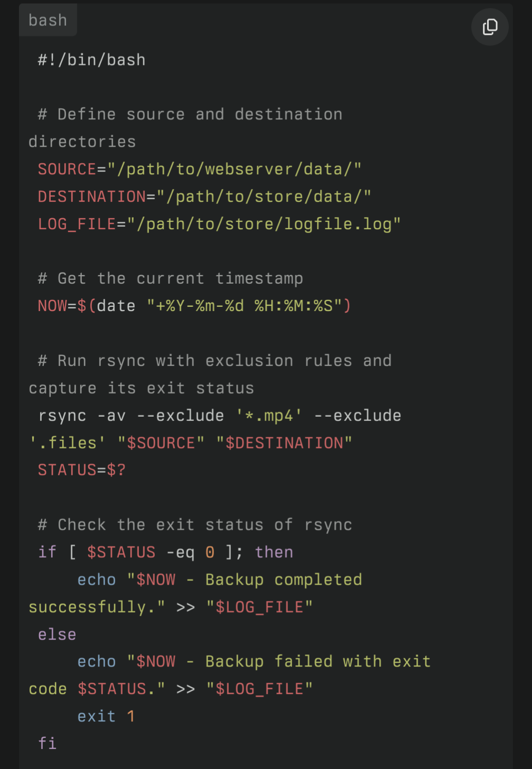
Task: Click the '.files' exclude pattern
Action: pyautogui.click(x=67, y=443)
